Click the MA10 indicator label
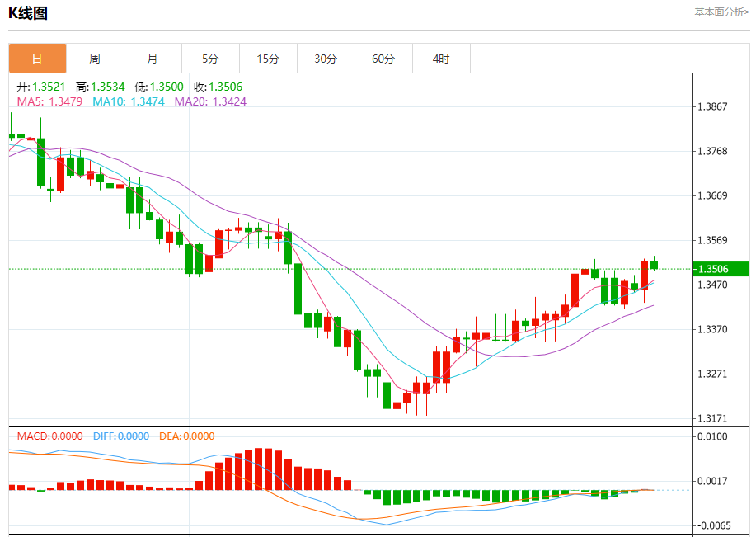The image size is (756, 537). [129, 101]
